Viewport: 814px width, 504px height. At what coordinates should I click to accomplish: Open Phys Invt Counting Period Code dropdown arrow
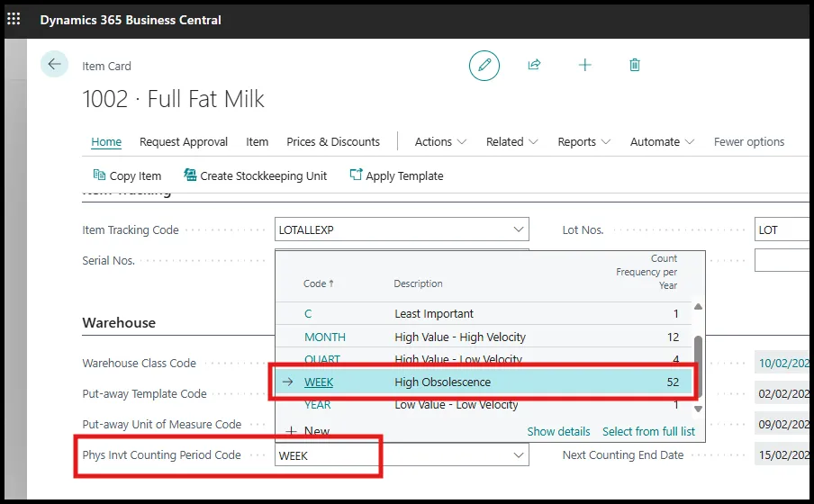518,455
